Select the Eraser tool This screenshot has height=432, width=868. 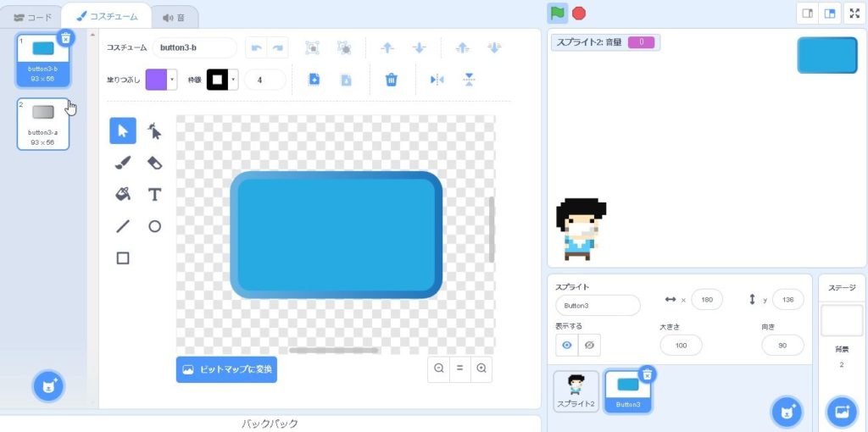(x=154, y=163)
